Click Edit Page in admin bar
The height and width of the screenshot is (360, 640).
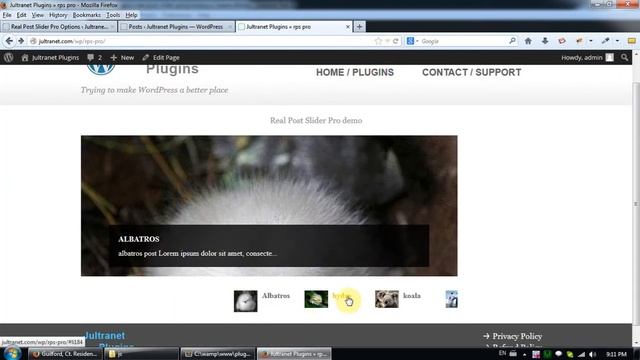point(161,58)
